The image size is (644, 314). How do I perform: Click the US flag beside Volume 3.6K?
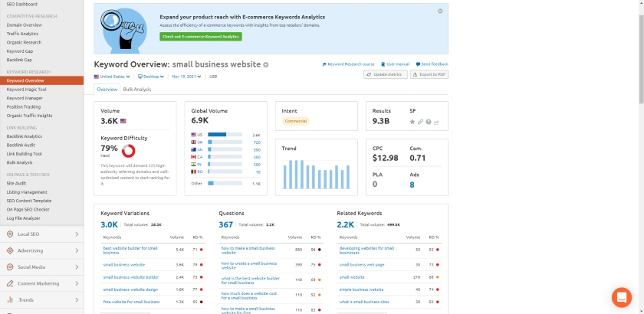123,121
